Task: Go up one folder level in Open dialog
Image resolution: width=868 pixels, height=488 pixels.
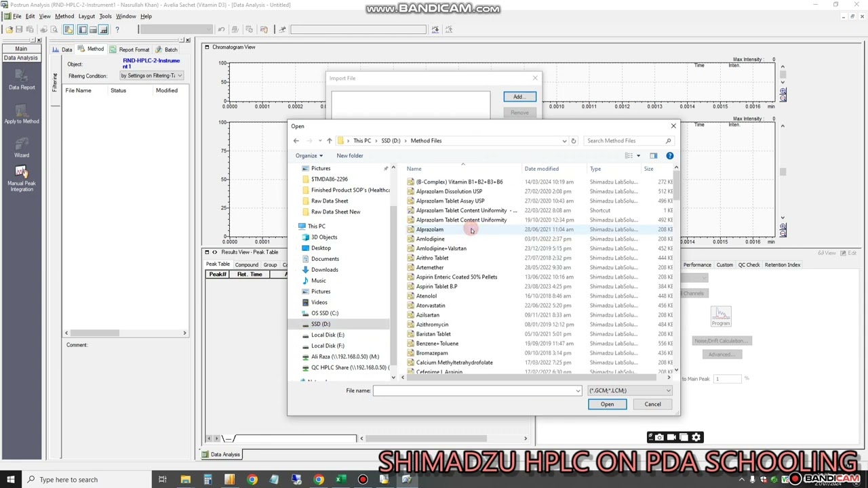Action: click(x=330, y=141)
